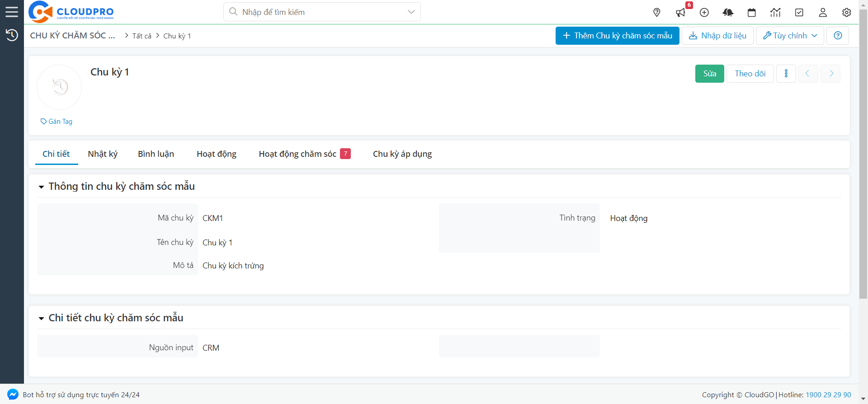Expand the search box dropdown arrow
Image resolution: width=868 pixels, height=404 pixels.
point(411,12)
